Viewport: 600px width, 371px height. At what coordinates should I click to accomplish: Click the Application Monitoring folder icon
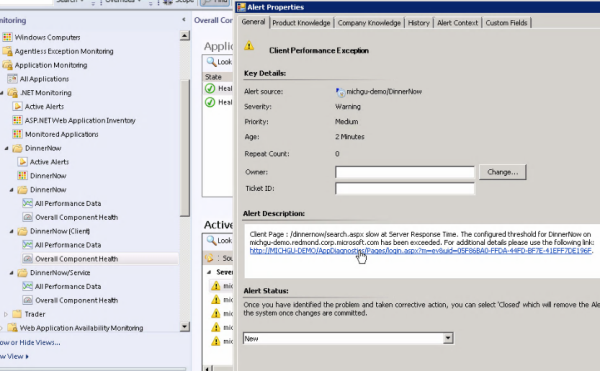pyautogui.click(x=7, y=65)
